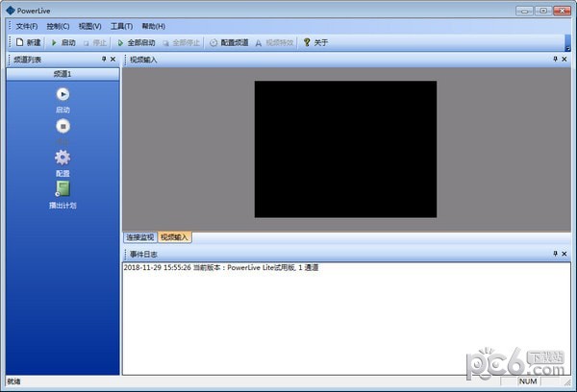Open 播出计划 (Broadcast Schedule) in the sidebar

(x=63, y=188)
